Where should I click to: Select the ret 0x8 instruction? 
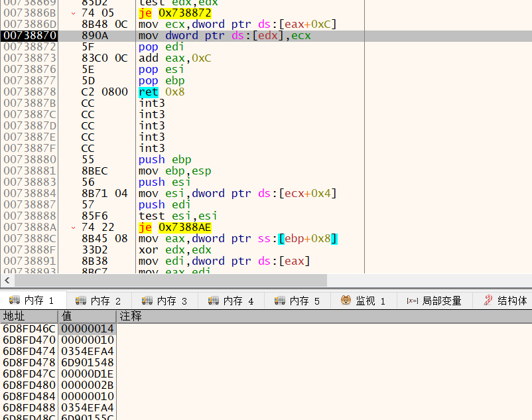coord(161,92)
